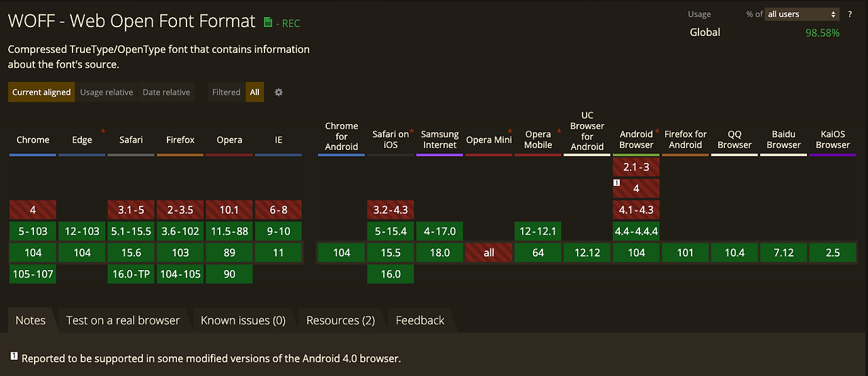
Task: Select the Filtered option
Action: pos(226,92)
